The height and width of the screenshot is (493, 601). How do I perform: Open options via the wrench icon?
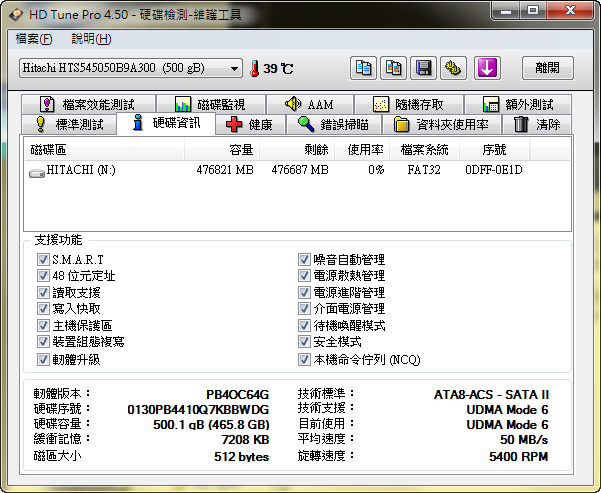click(453, 68)
